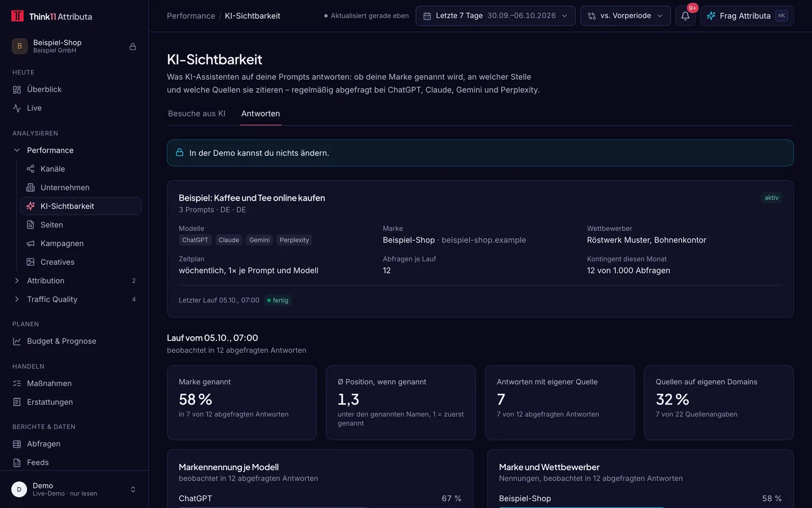Open the Frag Attributa assistant

click(747, 16)
